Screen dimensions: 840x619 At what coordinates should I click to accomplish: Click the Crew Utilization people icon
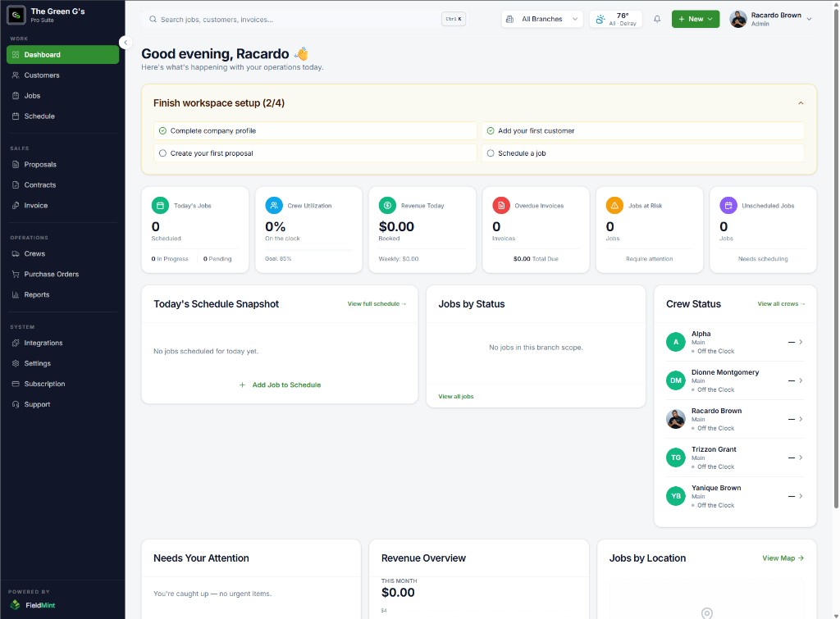[274, 206]
